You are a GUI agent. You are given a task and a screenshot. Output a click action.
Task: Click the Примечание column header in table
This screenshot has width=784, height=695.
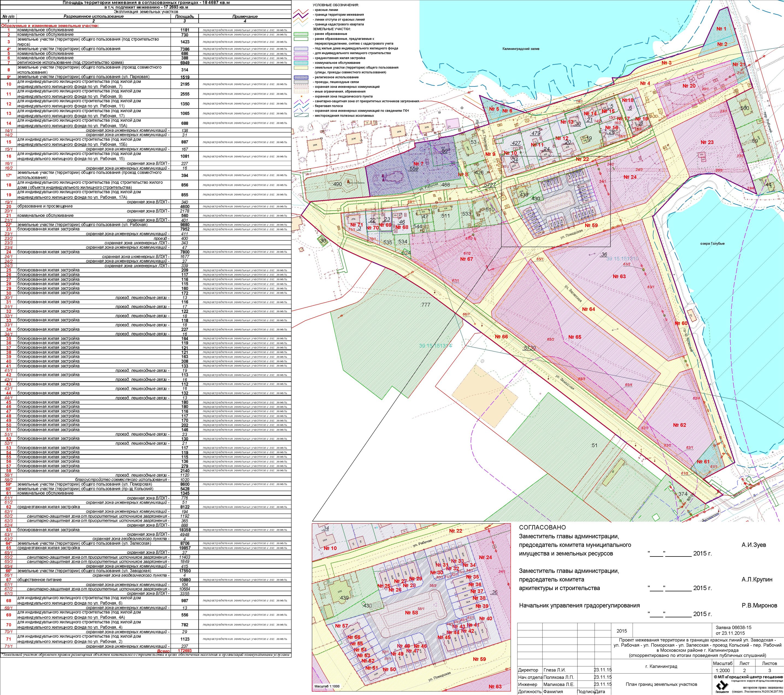pyautogui.click(x=245, y=16)
